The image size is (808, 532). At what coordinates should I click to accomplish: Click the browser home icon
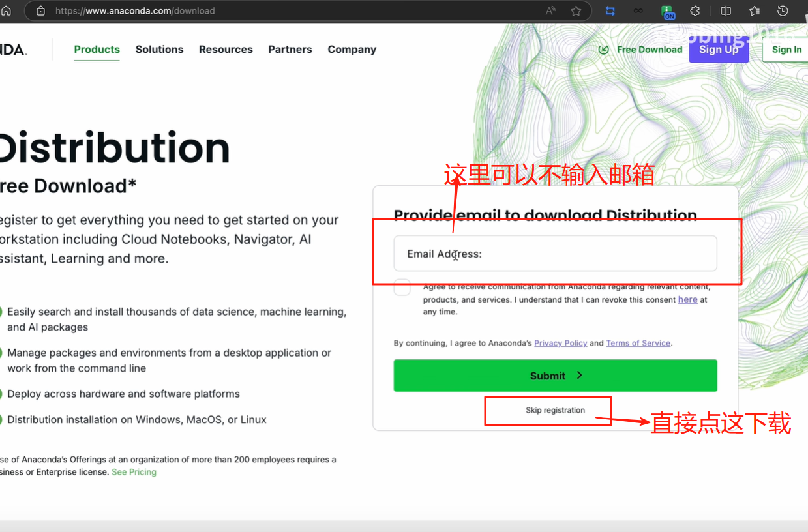tap(6, 10)
